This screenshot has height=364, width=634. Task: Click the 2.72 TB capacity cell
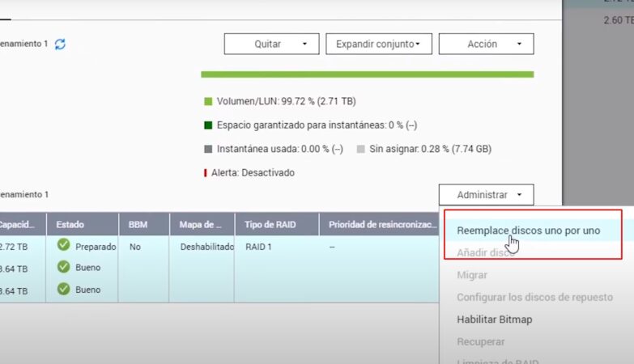tap(14, 247)
